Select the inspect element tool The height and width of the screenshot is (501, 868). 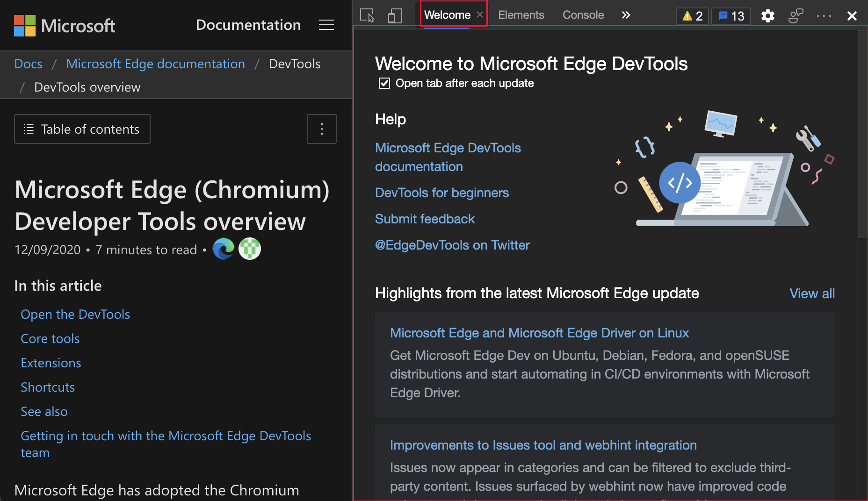367,15
